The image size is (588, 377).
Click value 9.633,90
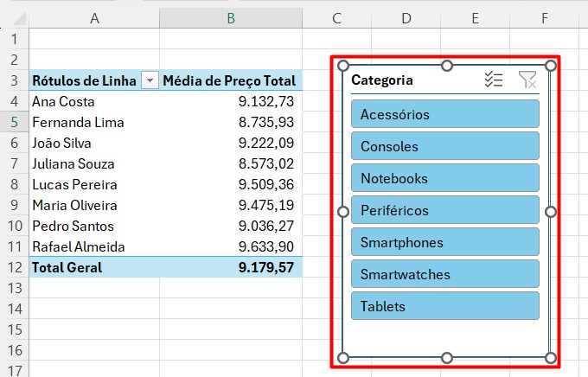[x=231, y=246]
